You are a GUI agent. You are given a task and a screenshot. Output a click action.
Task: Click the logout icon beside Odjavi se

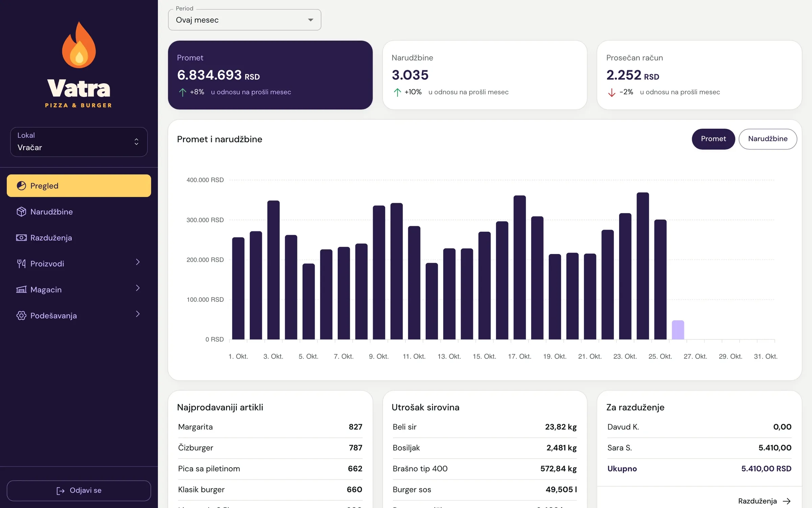tap(60, 491)
